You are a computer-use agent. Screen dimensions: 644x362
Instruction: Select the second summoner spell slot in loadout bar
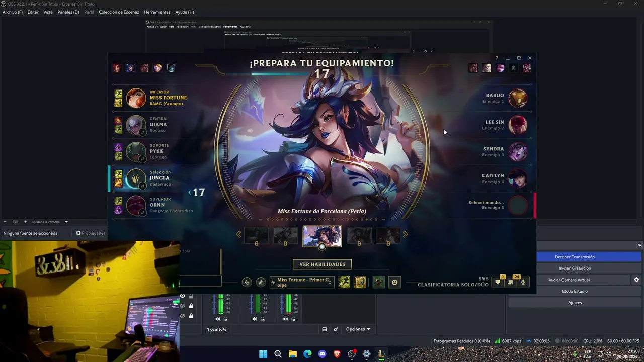click(x=360, y=282)
